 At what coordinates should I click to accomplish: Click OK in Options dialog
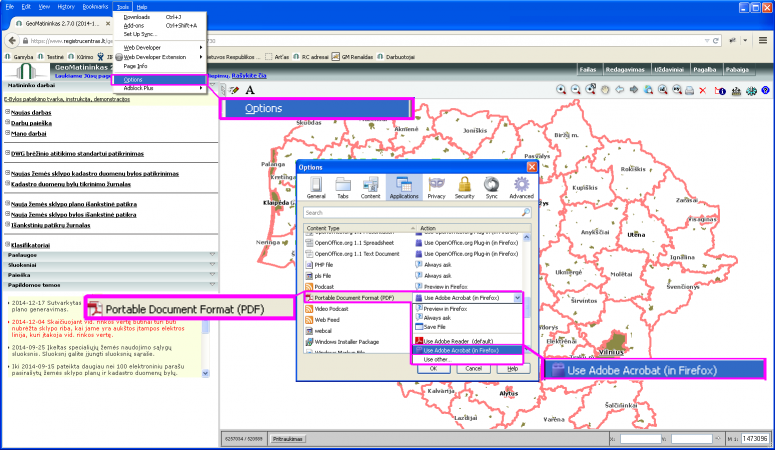[433, 369]
